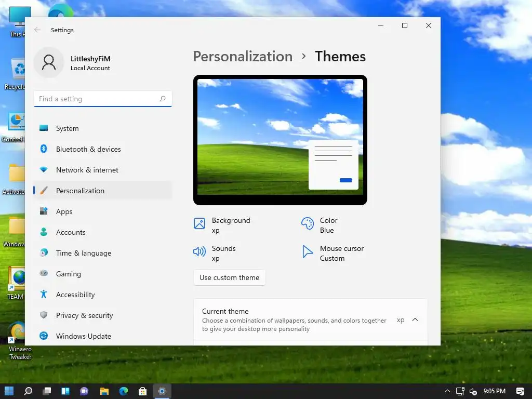Open File Explorer from taskbar
This screenshot has height=399, width=532.
coord(104,391)
